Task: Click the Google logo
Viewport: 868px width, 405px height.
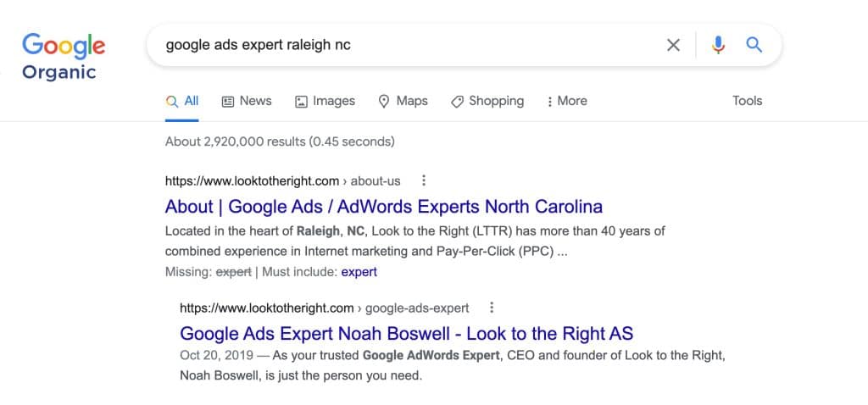Action: (x=64, y=45)
